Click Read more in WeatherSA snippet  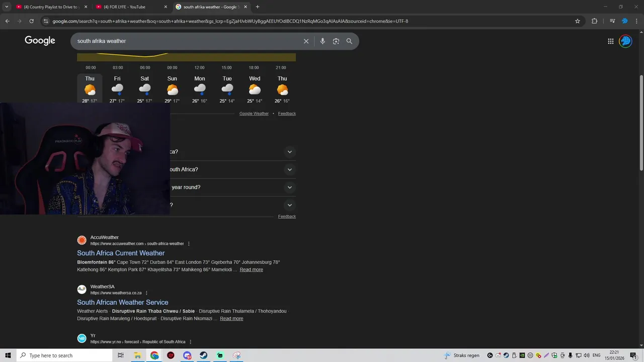pyautogui.click(x=231, y=319)
